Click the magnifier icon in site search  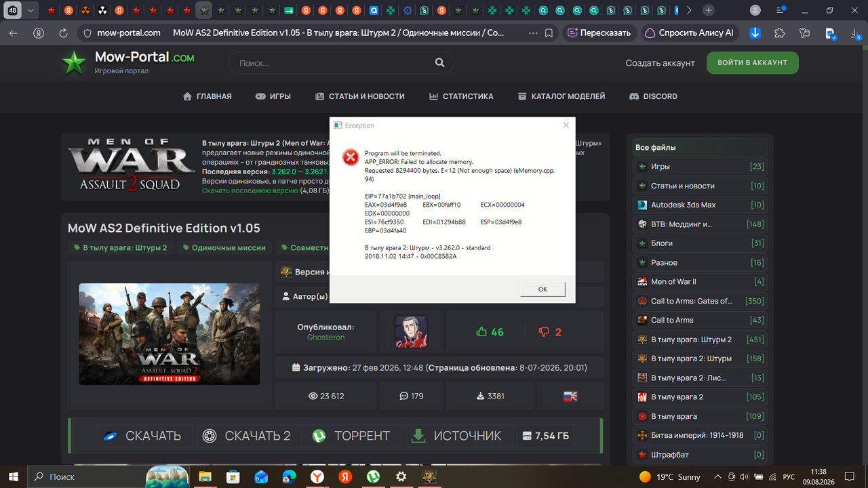(440, 63)
